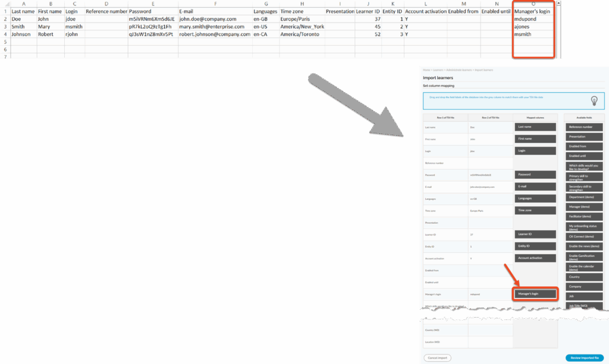
Task: Select the Last name mapped column block
Action: coord(535,127)
